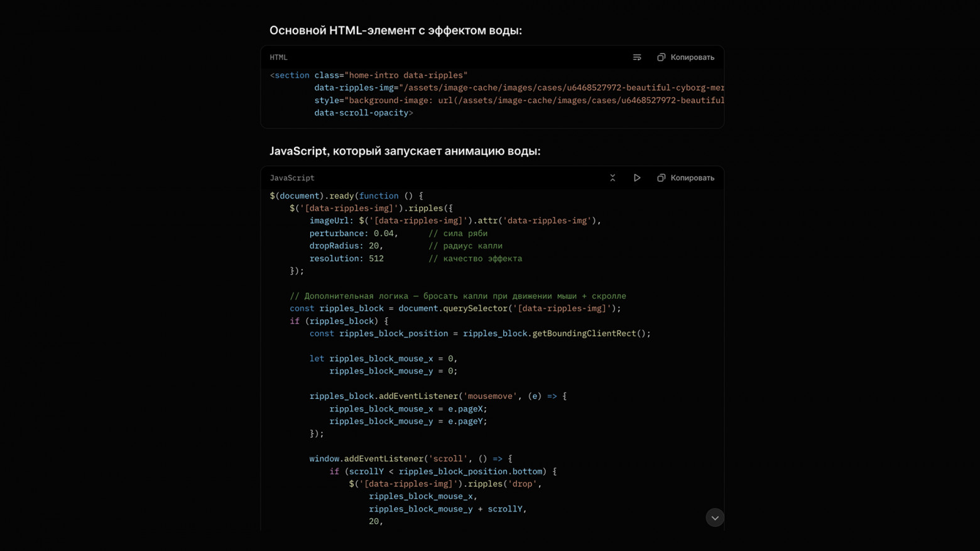
Task: Click the "addEventListener('mousemove'" line
Action: tap(438, 396)
